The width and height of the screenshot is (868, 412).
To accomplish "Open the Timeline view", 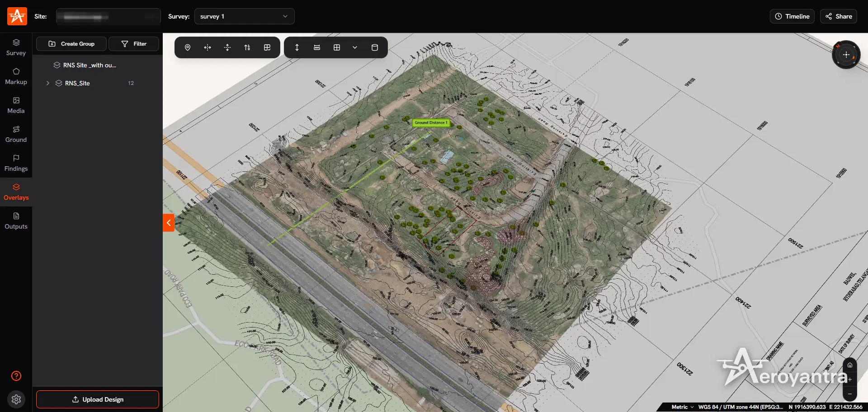I will coord(792,16).
